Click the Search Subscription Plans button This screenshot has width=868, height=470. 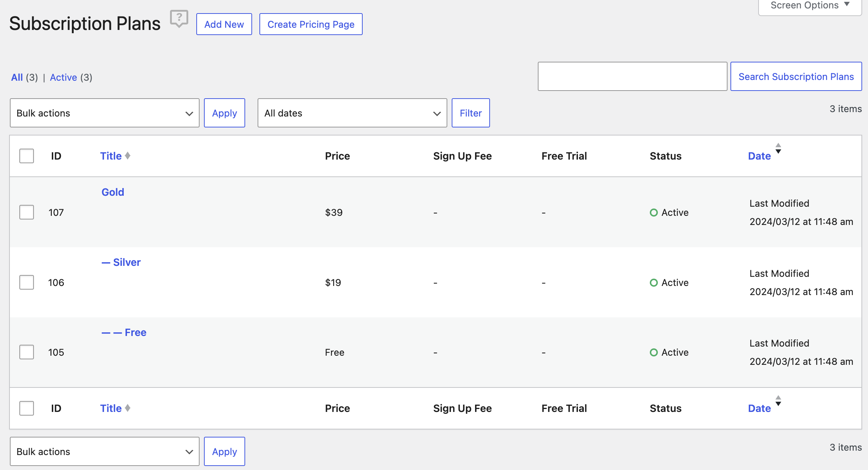tap(796, 76)
